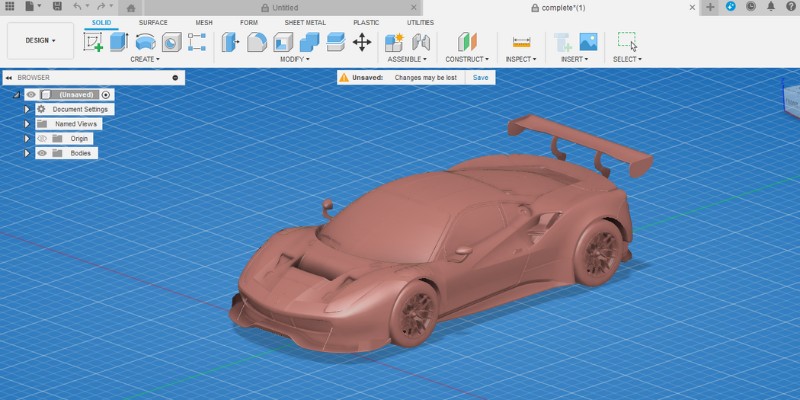Open a new design tab with plus
This screenshot has width=800, height=400.
[x=710, y=7]
